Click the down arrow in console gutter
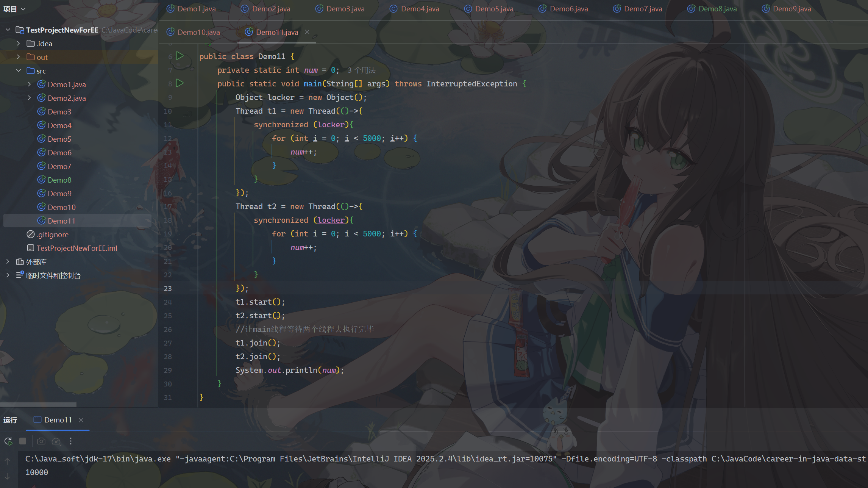868x488 pixels. click(7, 476)
